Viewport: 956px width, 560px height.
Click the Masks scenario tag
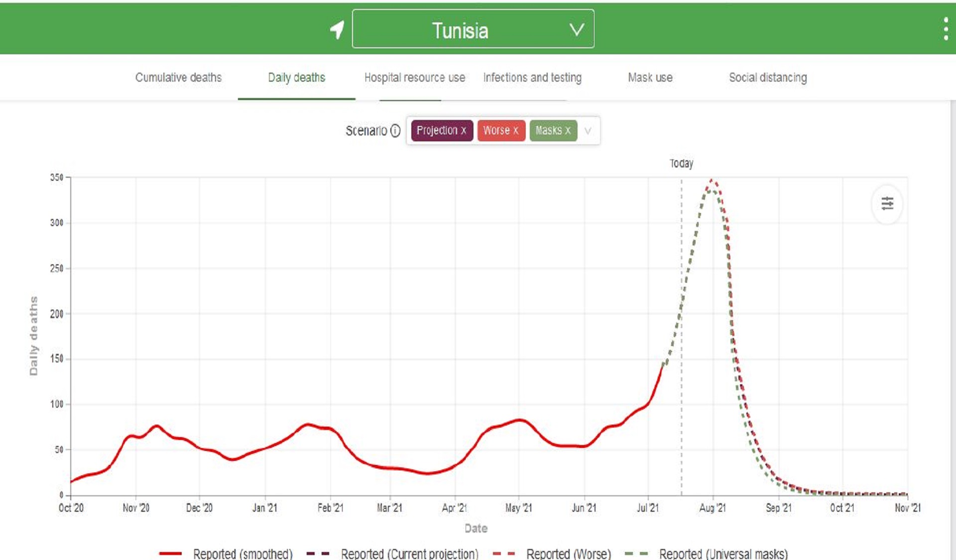pyautogui.click(x=554, y=130)
